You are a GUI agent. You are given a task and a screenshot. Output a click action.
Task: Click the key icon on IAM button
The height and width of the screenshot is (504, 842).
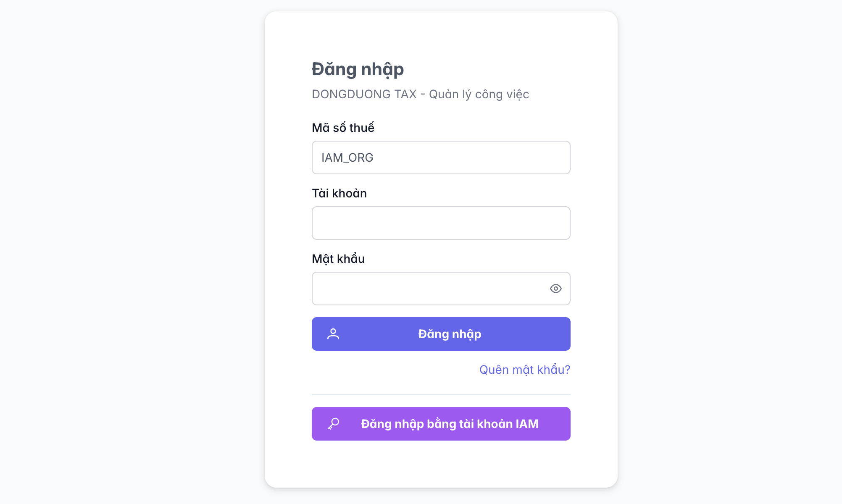334,423
